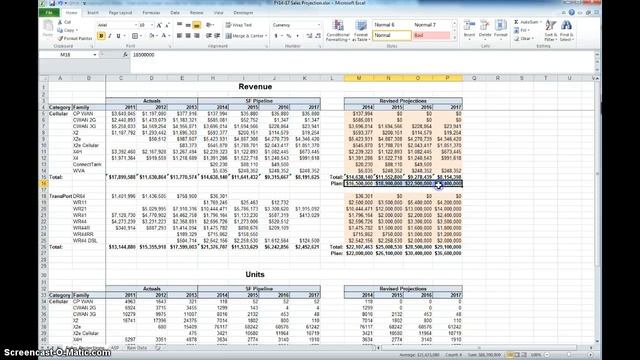
Task: Decrease font size with Shrink Font icon
Action: coord(167,25)
